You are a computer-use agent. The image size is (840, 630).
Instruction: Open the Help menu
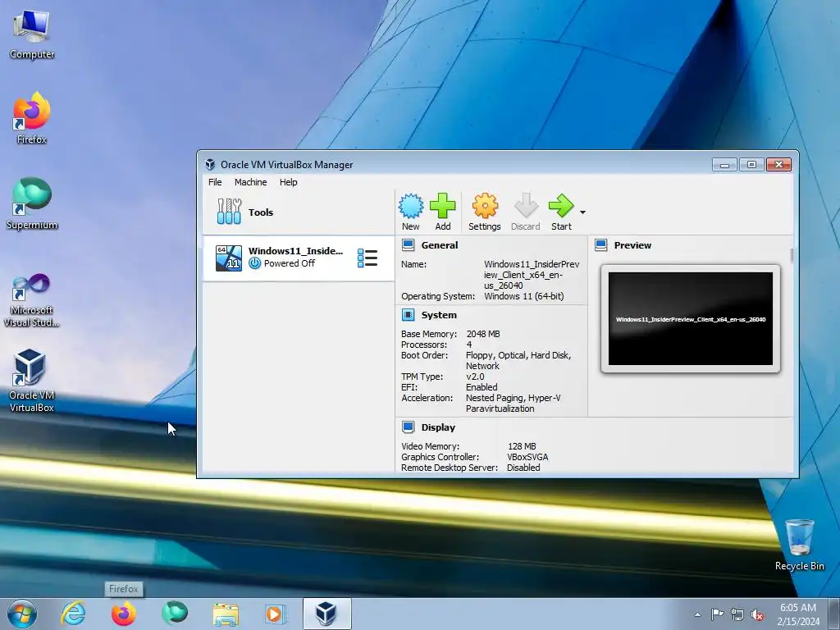point(288,182)
